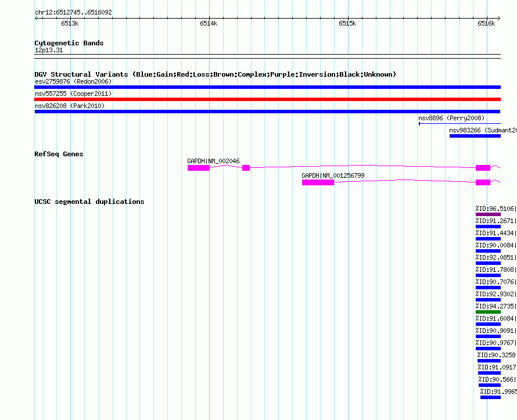
Task: Click the %ID:92.9302 duplication label
Action: pyautogui.click(x=496, y=294)
